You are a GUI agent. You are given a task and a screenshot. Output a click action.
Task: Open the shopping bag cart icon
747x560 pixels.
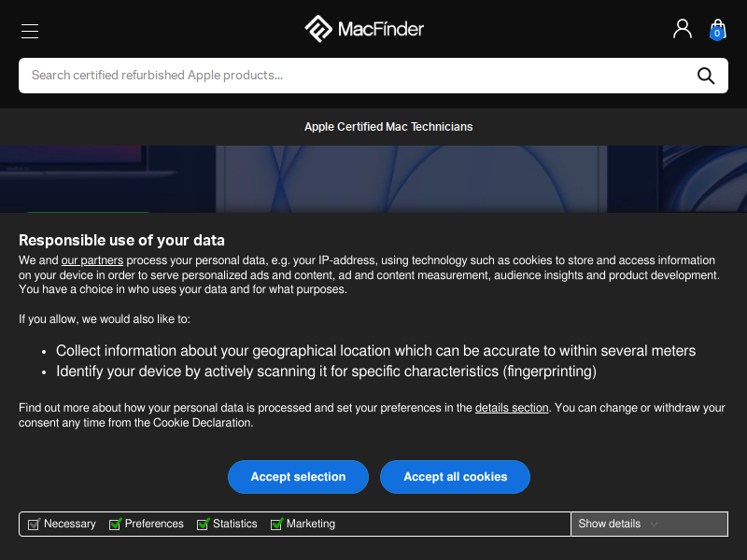(717, 30)
